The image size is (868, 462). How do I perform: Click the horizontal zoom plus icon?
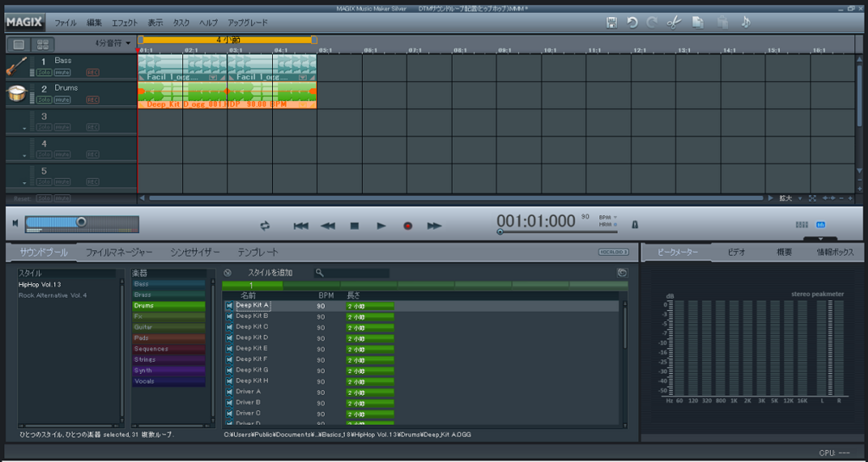click(x=850, y=198)
